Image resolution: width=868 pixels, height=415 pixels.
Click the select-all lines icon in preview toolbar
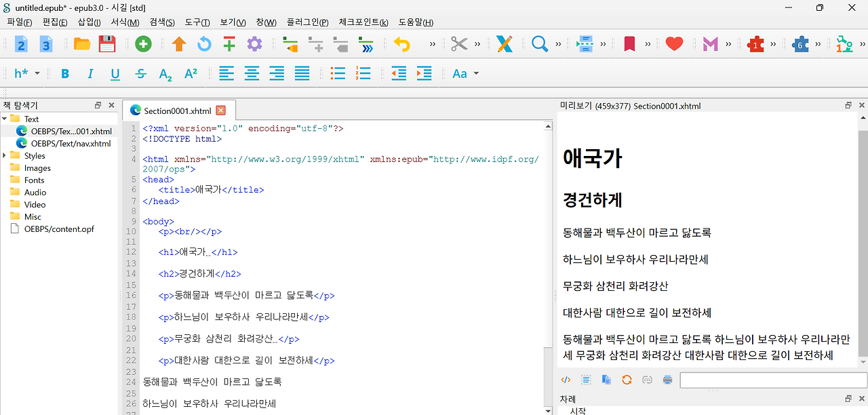pyautogui.click(x=586, y=380)
